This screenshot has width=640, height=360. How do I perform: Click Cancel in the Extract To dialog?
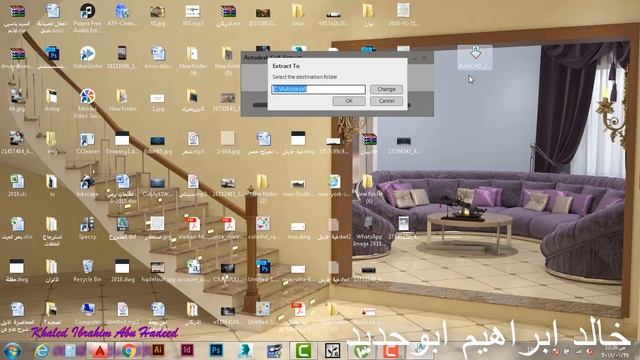click(386, 101)
